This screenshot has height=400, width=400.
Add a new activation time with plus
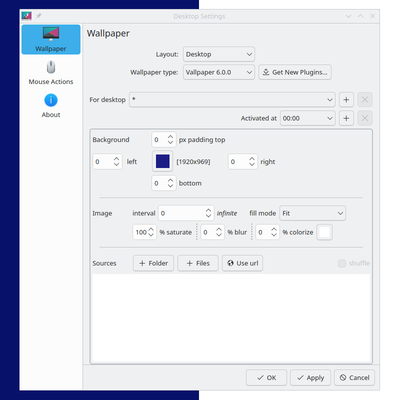[x=346, y=118]
